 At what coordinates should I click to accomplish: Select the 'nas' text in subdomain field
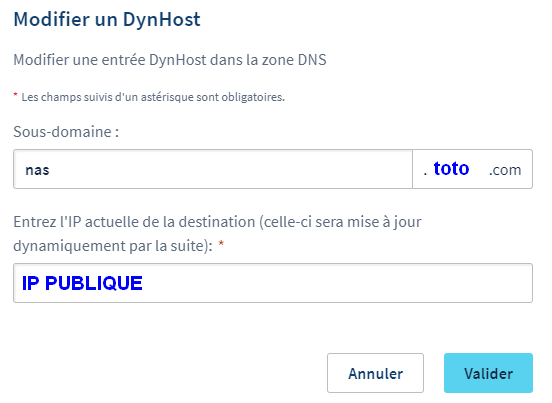pyautogui.click(x=37, y=170)
